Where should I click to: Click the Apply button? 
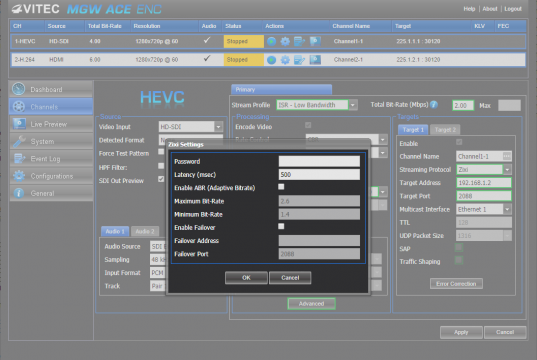coord(461,332)
